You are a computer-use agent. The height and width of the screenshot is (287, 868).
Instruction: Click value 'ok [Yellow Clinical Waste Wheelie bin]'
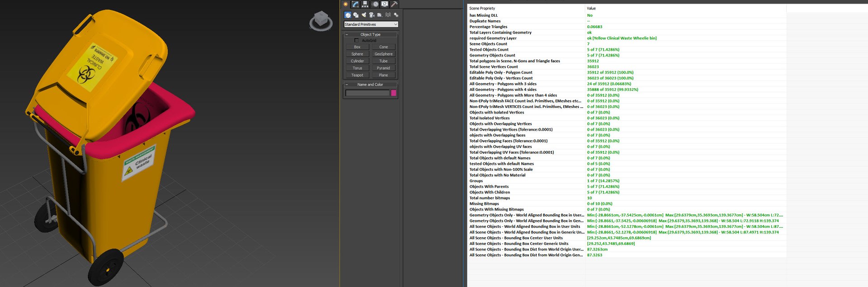tap(622, 38)
